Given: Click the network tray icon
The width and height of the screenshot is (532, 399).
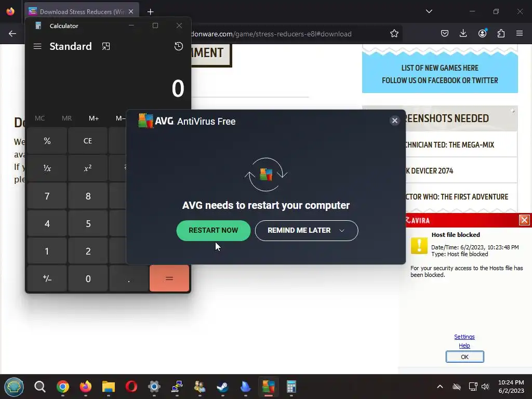Looking at the screenshot, I should pos(473,387).
